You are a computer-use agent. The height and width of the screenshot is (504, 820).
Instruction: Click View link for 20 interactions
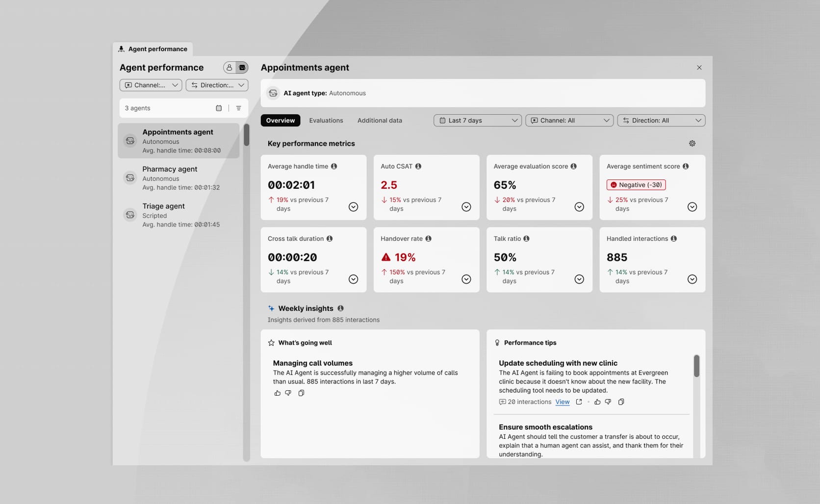coord(562,402)
